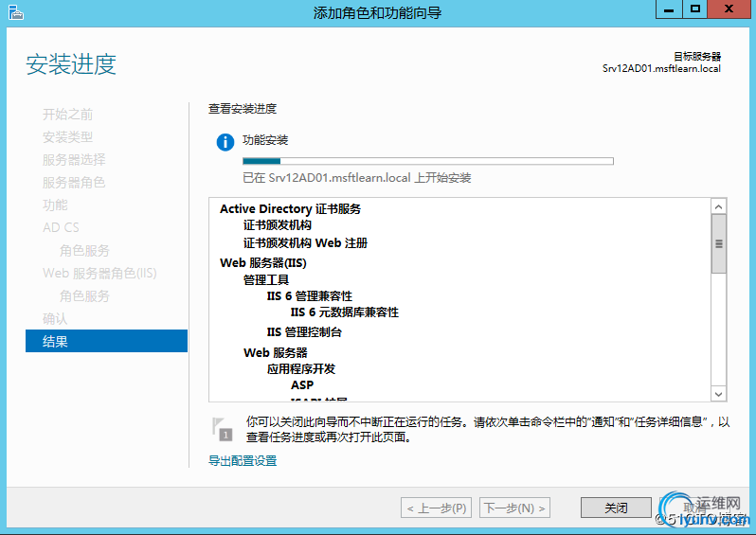This screenshot has height=535, width=756.
Task: Select the 功能 step in the sidebar
Action: click(x=55, y=205)
